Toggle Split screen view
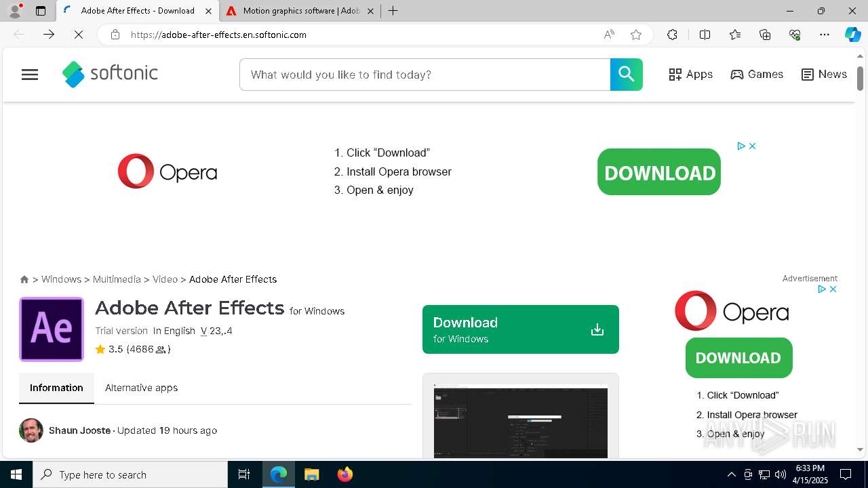This screenshot has width=868, height=488. click(705, 35)
